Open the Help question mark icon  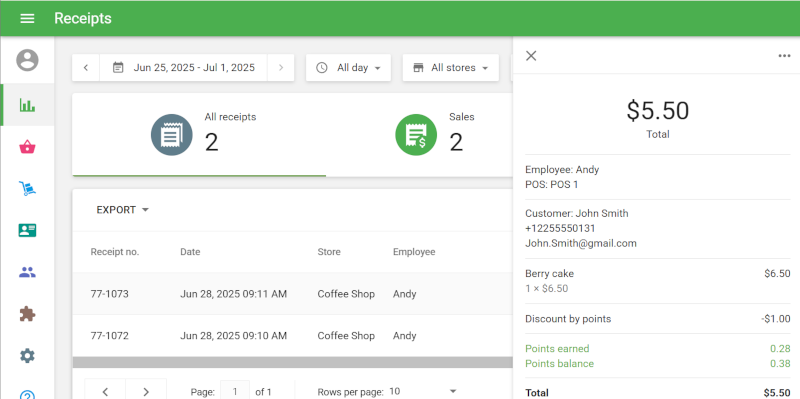(x=27, y=394)
